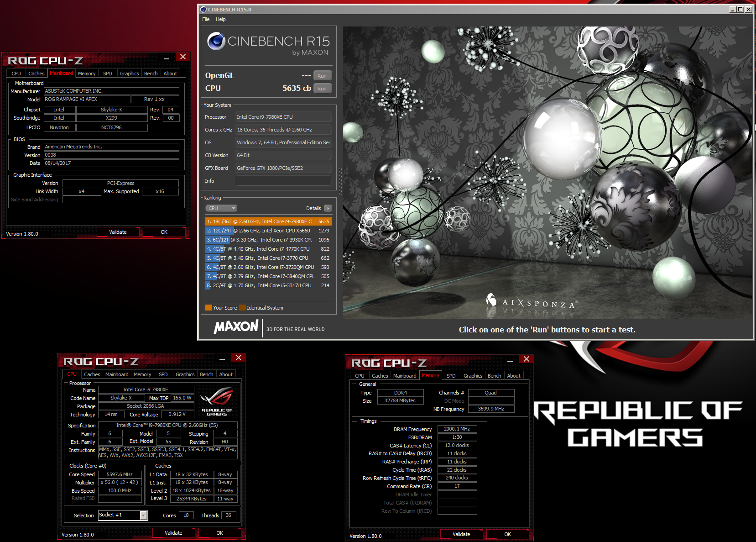Open SPD tab in Mainboard CPU-Z window
This screenshot has height=542, width=756.
[x=108, y=74]
